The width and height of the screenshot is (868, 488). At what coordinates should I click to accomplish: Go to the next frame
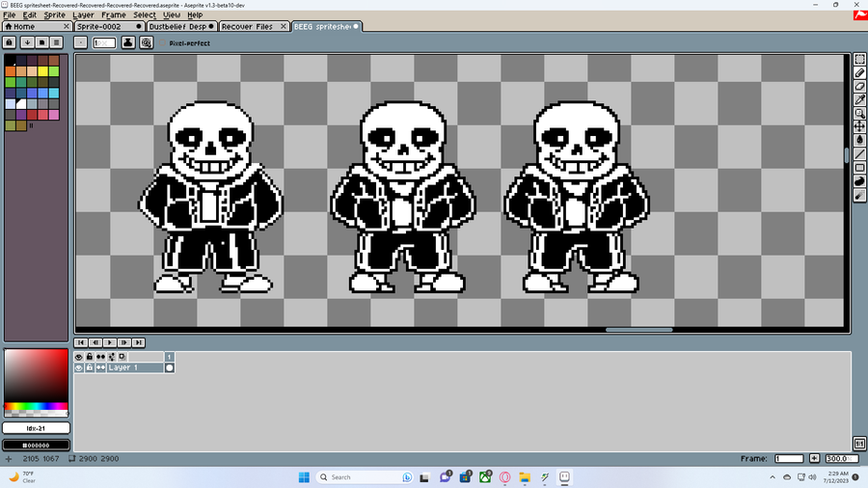tap(124, 342)
